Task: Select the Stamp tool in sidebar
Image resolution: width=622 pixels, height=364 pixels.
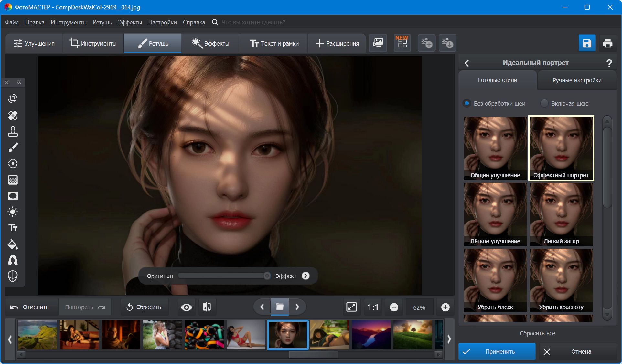Action: tap(13, 131)
